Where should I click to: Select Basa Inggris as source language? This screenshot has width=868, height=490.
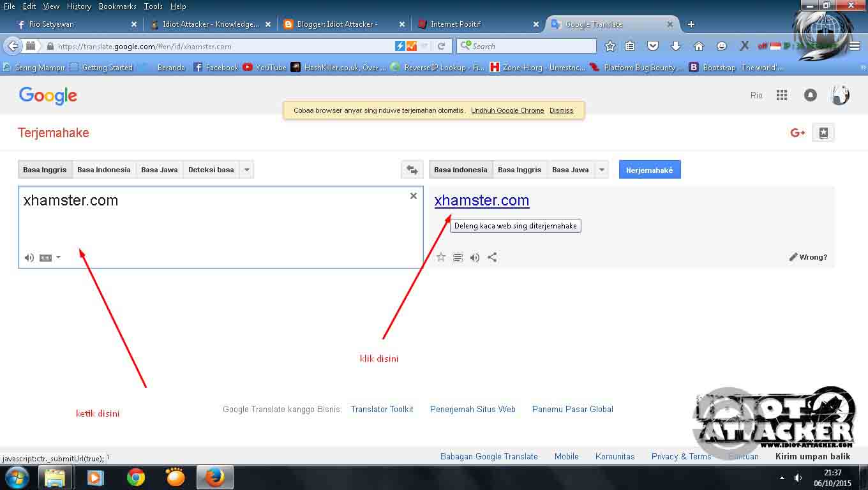pos(45,170)
